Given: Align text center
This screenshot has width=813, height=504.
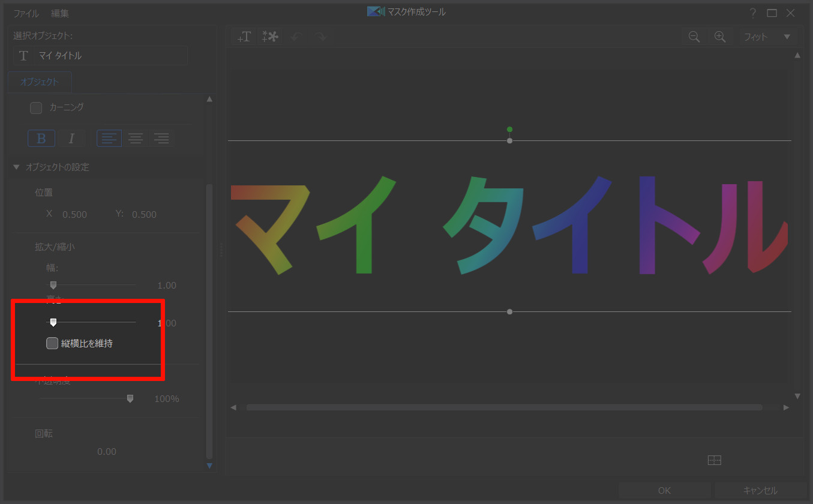Looking at the screenshot, I should point(136,139).
